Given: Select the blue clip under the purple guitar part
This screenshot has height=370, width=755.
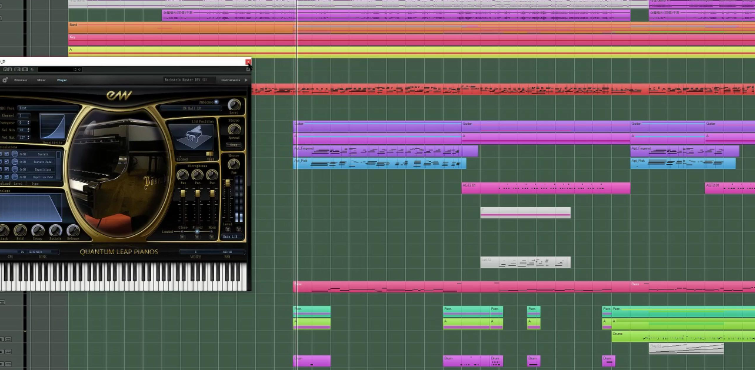Looking at the screenshot, I should [379, 163].
